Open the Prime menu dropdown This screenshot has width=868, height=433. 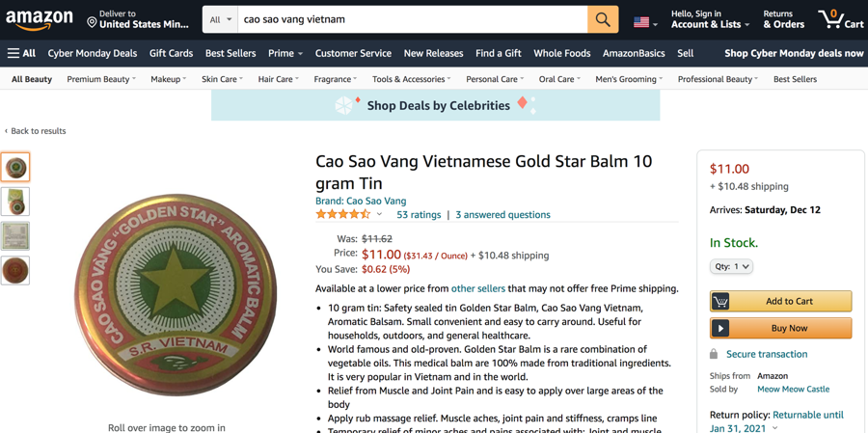point(285,54)
